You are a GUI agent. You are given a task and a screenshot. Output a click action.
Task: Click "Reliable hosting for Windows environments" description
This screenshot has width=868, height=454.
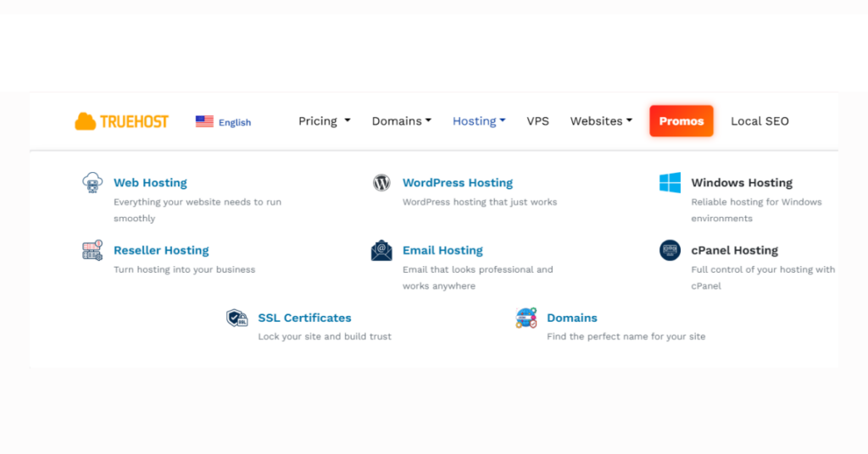tap(756, 210)
